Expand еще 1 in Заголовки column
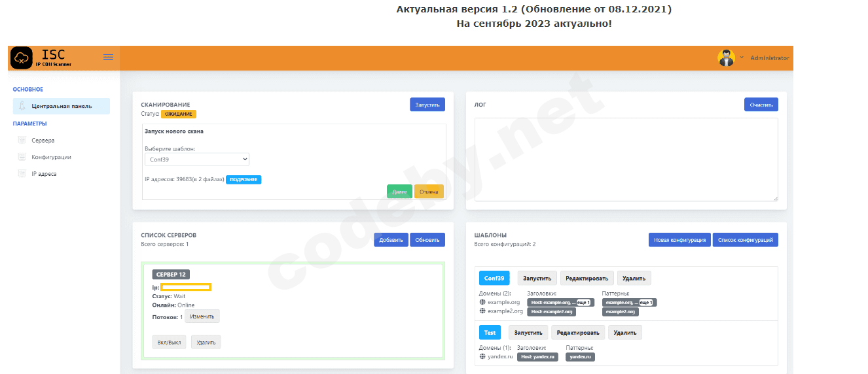The width and height of the screenshot is (868, 374). tap(584, 303)
